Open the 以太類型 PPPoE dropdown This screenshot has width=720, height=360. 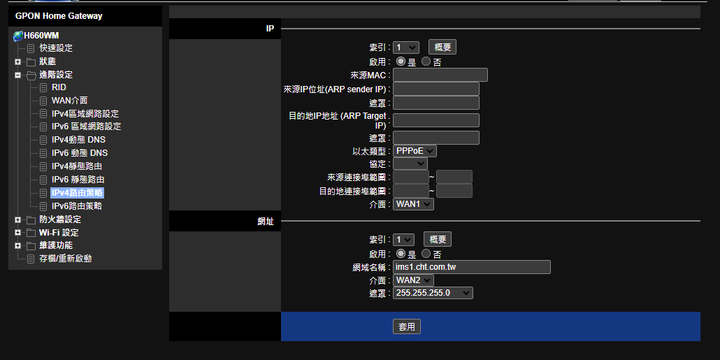[x=415, y=151]
